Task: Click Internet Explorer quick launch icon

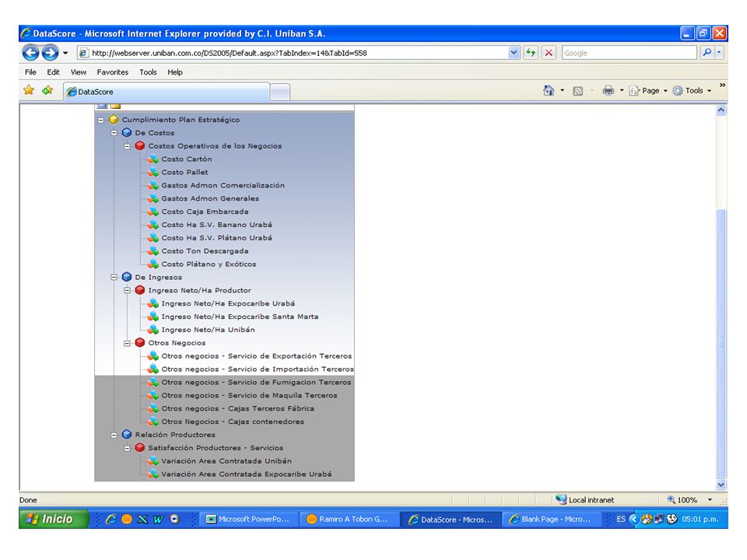Action: click(111, 519)
